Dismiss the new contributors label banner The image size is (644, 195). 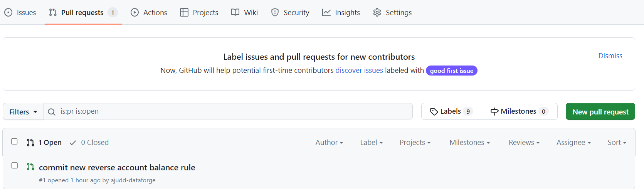pyautogui.click(x=610, y=56)
